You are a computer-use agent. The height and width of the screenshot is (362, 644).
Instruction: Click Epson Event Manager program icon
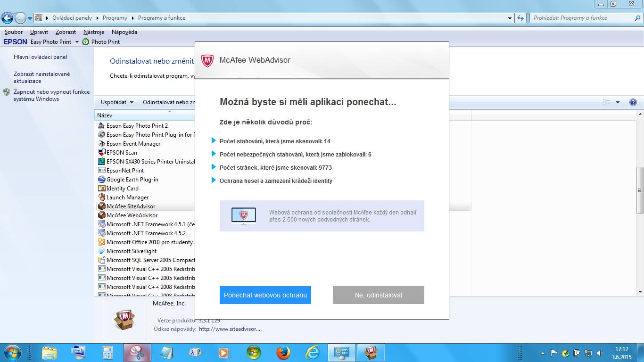101,144
